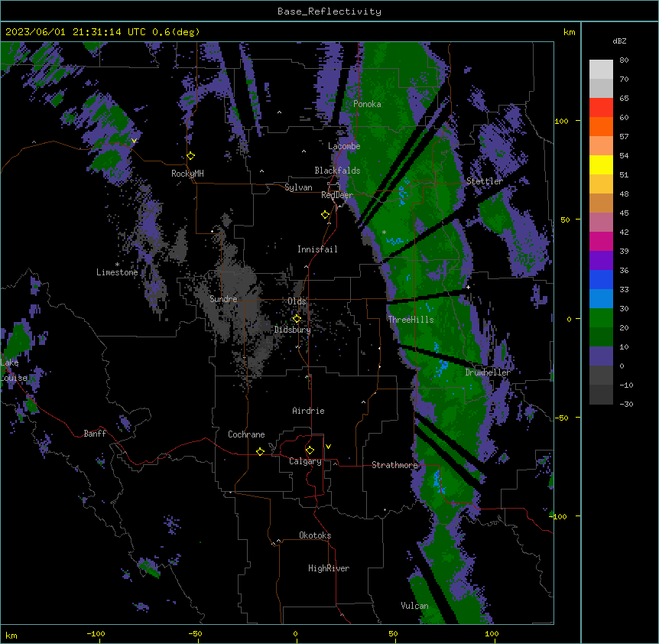
Task: Click the Limestone label
Action: click(117, 272)
